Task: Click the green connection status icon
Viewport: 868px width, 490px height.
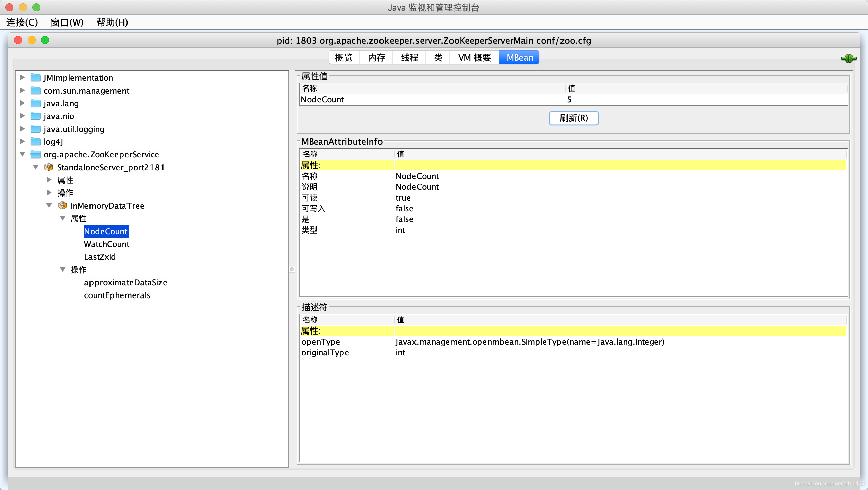Action: pyautogui.click(x=848, y=58)
